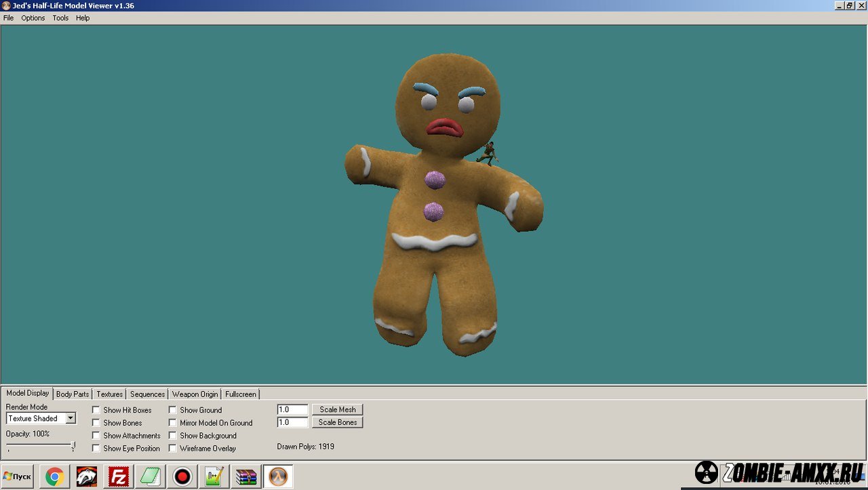This screenshot has width=868, height=490.
Task: Switch to the Weapon Origin tab
Action: (x=195, y=394)
